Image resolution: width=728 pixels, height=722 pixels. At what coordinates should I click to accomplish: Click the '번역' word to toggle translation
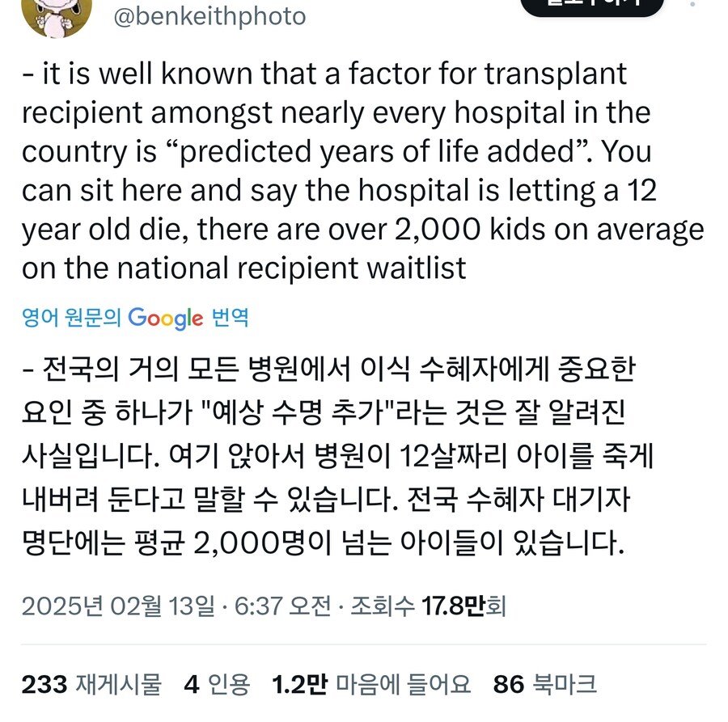coord(231,318)
